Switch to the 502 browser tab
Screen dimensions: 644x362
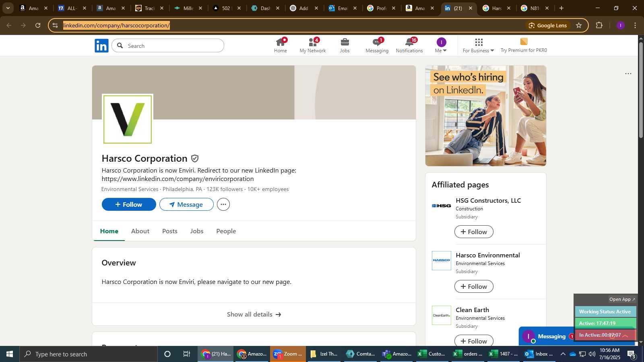pos(227,8)
